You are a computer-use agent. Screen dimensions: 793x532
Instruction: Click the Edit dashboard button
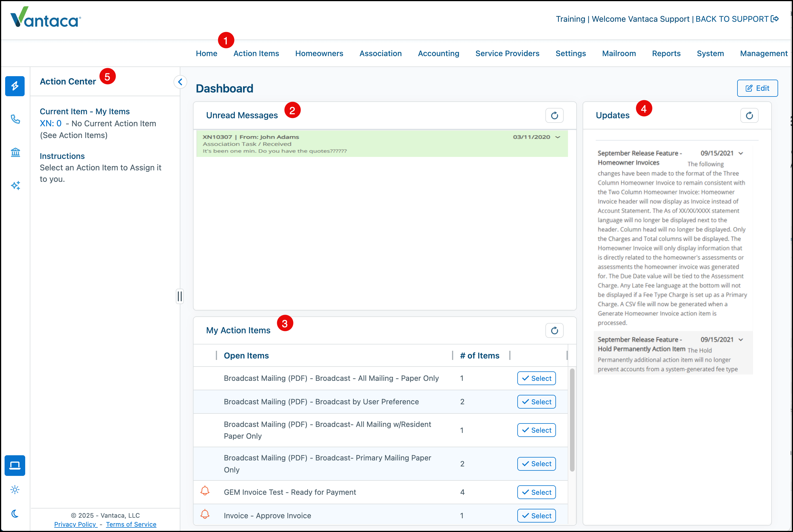758,88
